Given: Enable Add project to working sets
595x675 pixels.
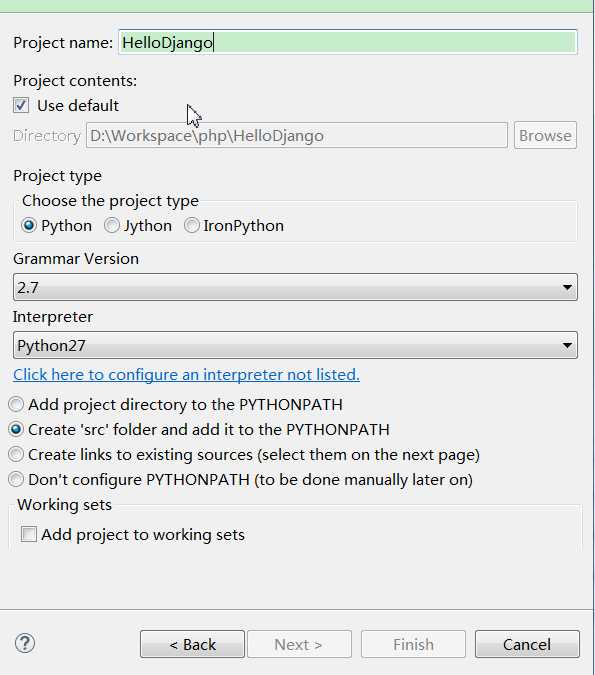Looking at the screenshot, I should (29, 535).
